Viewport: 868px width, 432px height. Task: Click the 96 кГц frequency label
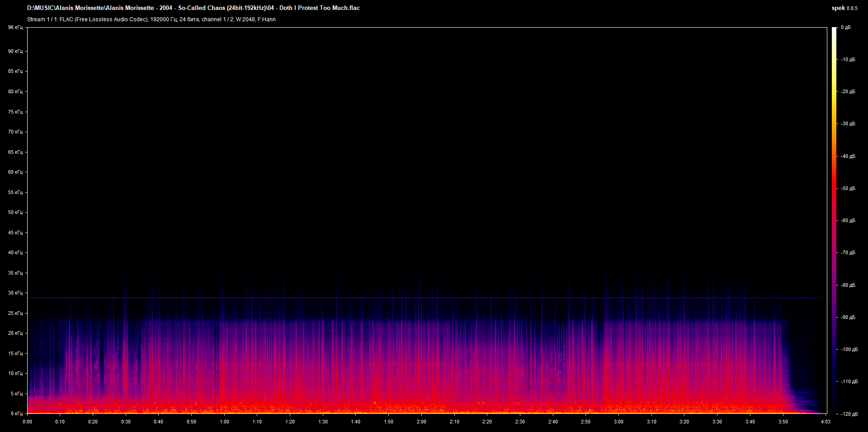coord(15,28)
